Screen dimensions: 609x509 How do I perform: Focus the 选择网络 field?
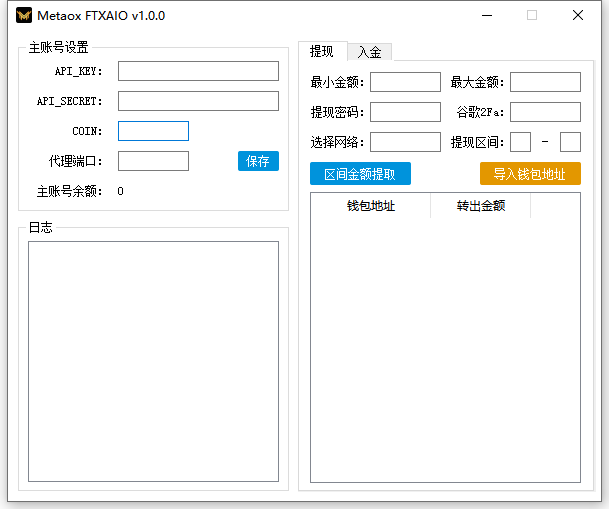coord(405,142)
